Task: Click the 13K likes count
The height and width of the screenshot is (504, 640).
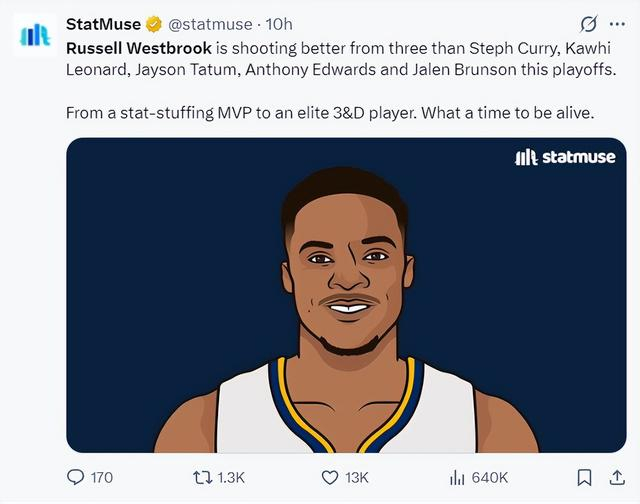Action: point(357,478)
